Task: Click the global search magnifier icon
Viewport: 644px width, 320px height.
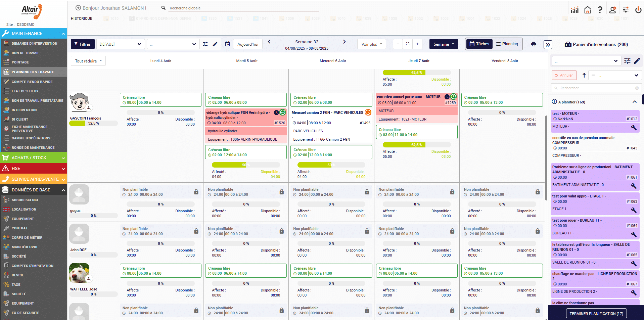Action: point(164,8)
